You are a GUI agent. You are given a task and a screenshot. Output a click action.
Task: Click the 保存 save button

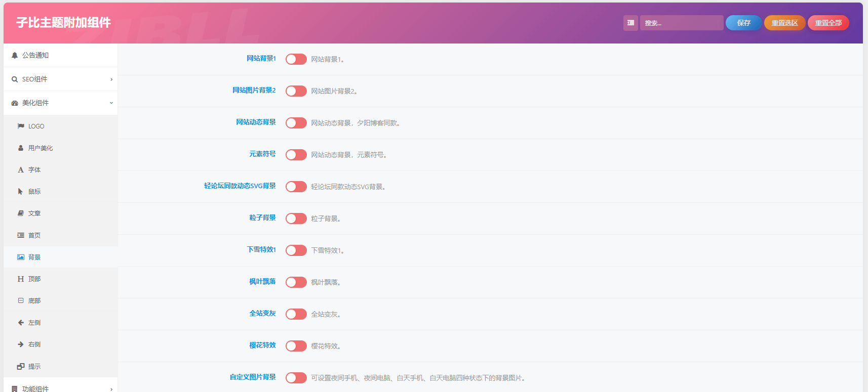(x=743, y=23)
